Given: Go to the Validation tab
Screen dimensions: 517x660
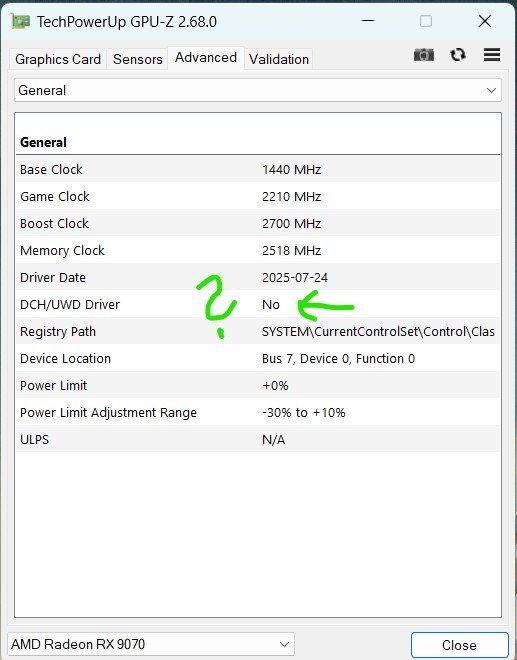Looking at the screenshot, I should click(x=279, y=59).
